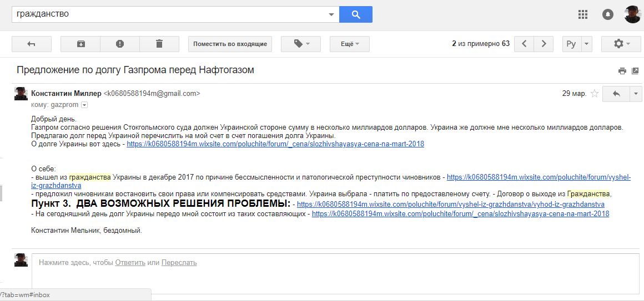644x301 pixels.
Task: Go back to inbox with arrow button
Action: [31, 44]
